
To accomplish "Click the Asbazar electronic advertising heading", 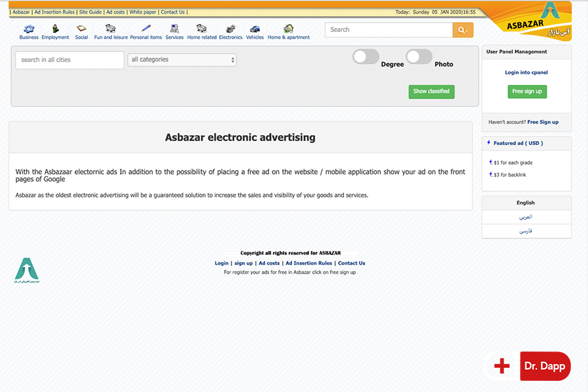I will pos(240,137).
